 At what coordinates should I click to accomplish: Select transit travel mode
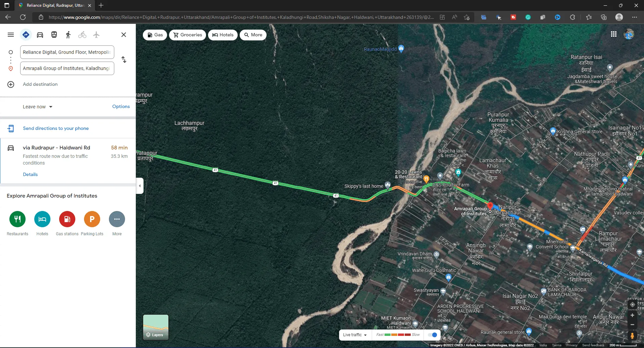[x=54, y=35]
